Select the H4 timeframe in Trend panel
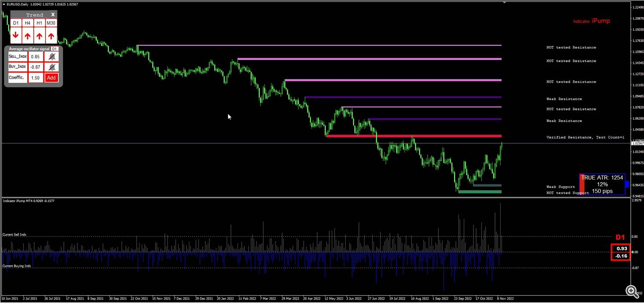 point(27,23)
